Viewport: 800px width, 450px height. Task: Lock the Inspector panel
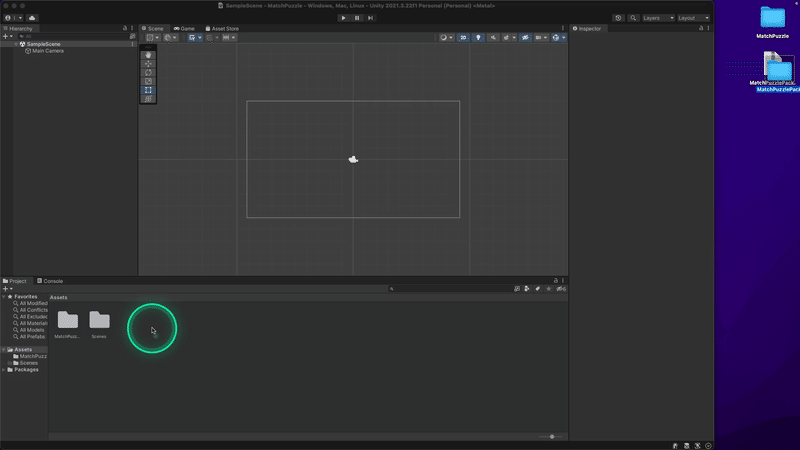click(701, 29)
